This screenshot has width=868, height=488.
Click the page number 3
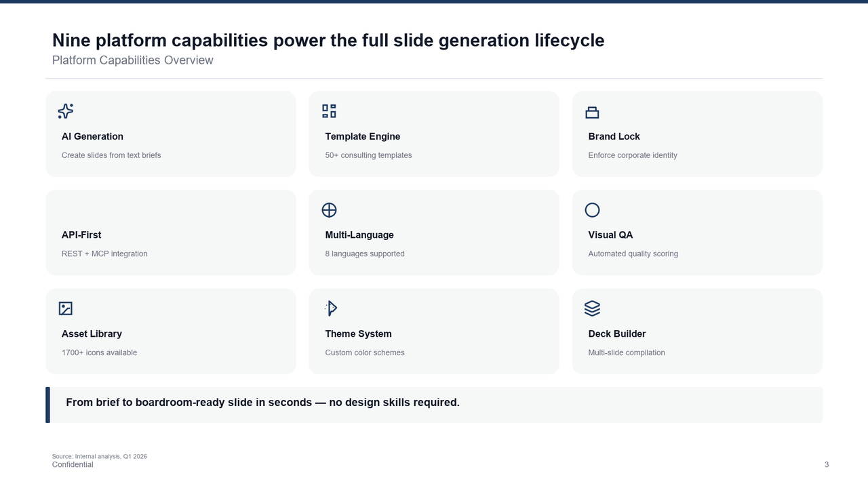pyautogui.click(x=826, y=464)
